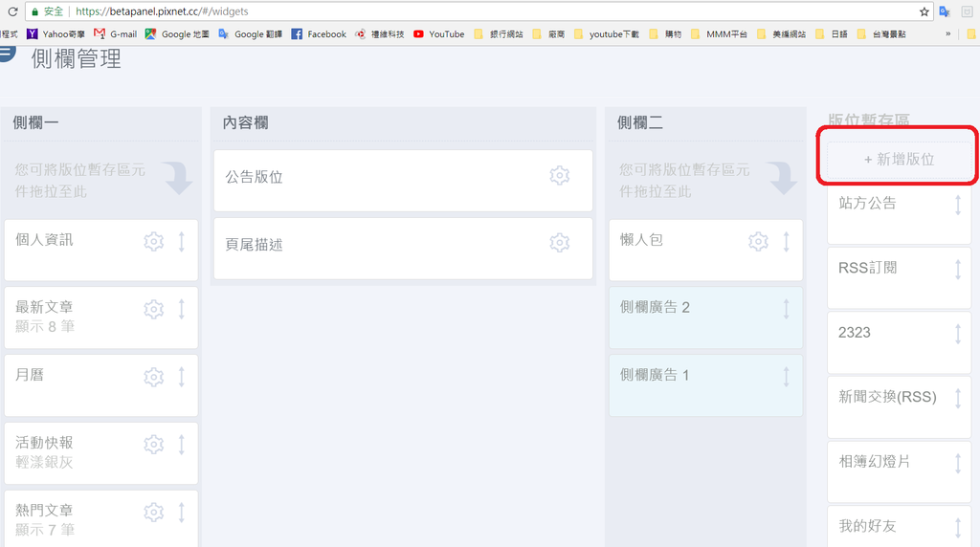
Task: Click the 側欄二 column header
Action: point(640,123)
